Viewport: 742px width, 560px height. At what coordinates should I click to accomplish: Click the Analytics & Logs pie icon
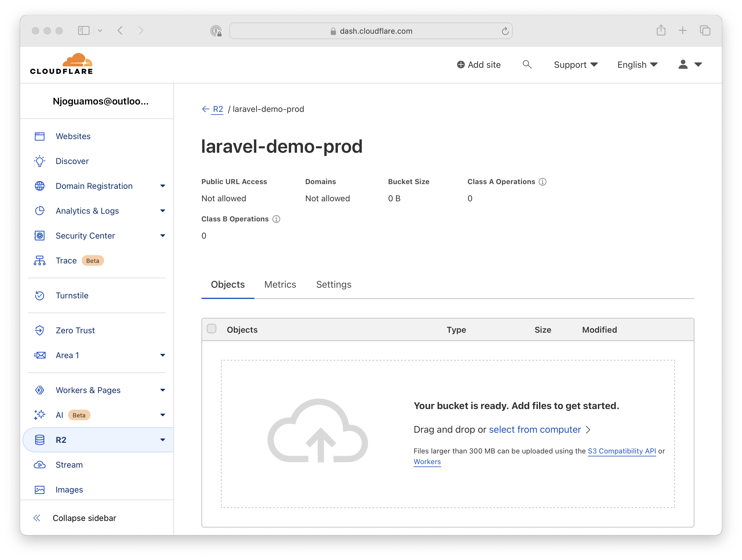(x=40, y=211)
